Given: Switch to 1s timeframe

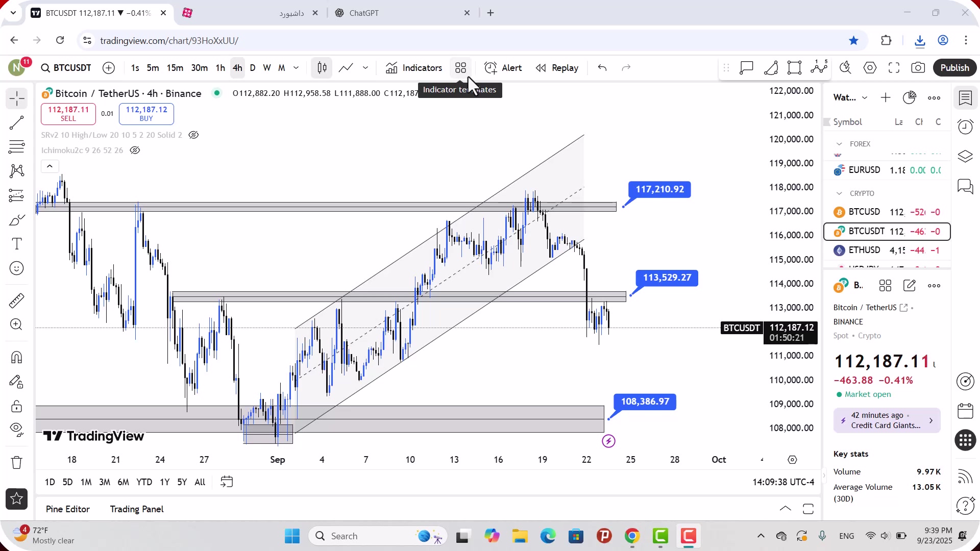Looking at the screenshot, I should pos(135,68).
